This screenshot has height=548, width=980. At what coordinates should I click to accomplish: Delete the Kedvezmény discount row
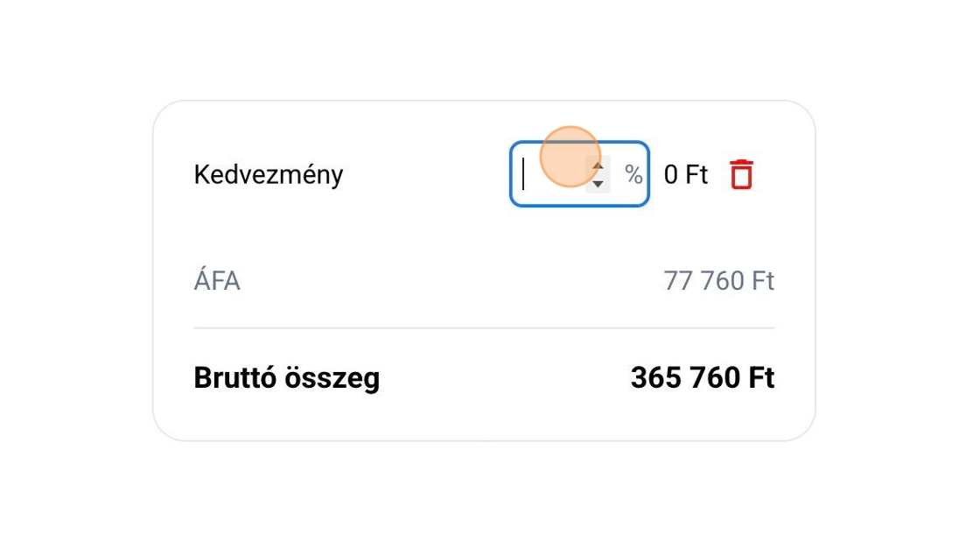[x=740, y=174]
